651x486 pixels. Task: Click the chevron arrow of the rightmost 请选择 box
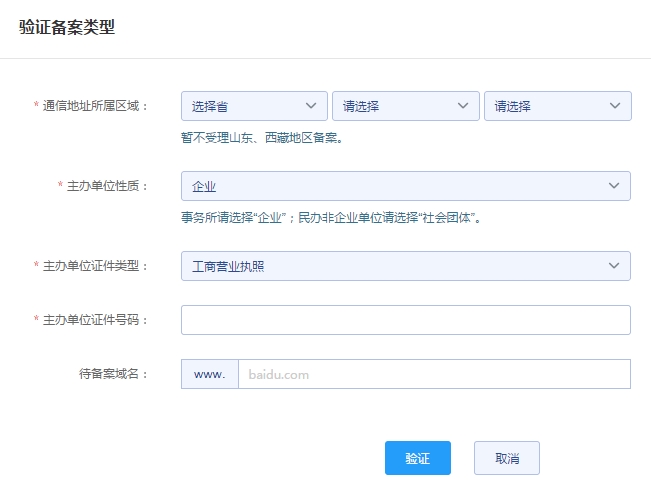614,106
